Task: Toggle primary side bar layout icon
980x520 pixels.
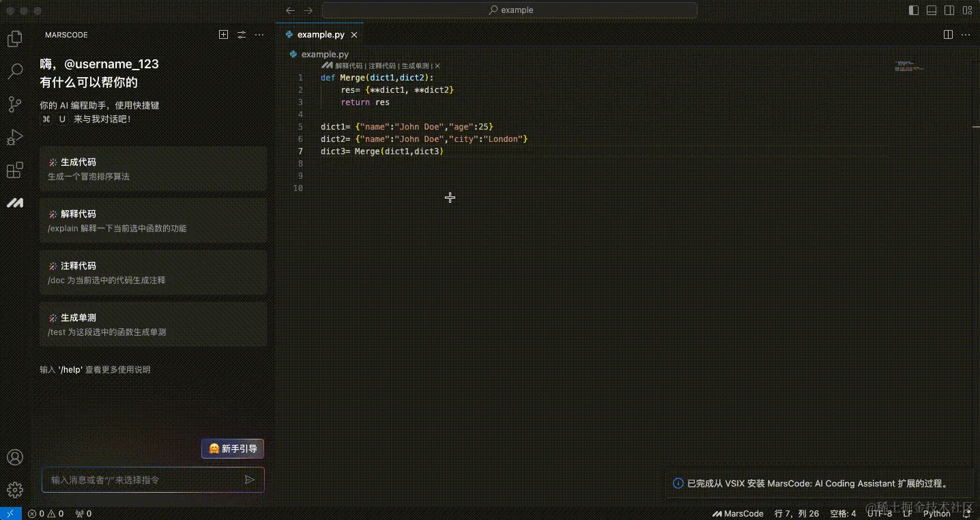Action: [914, 10]
